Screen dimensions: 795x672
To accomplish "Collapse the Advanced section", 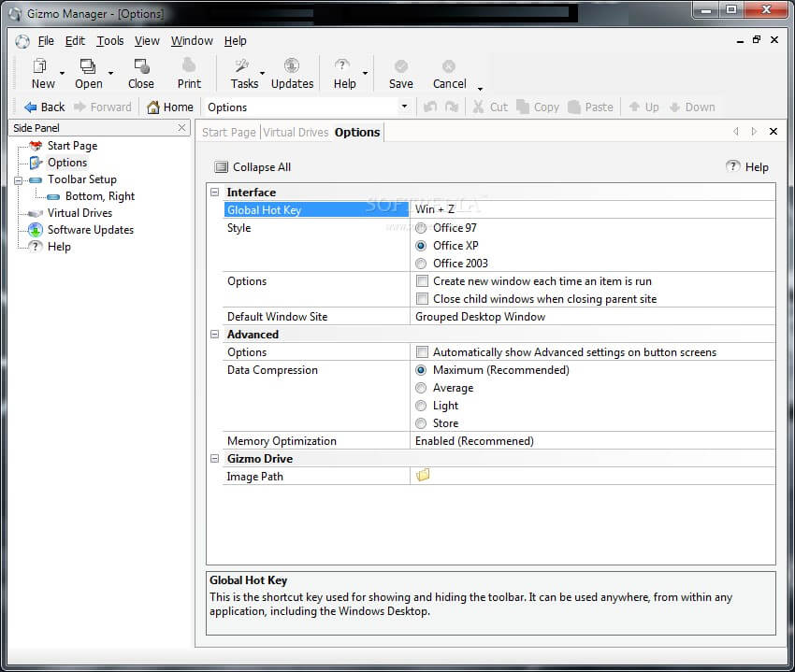I will pyautogui.click(x=214, y=334).
